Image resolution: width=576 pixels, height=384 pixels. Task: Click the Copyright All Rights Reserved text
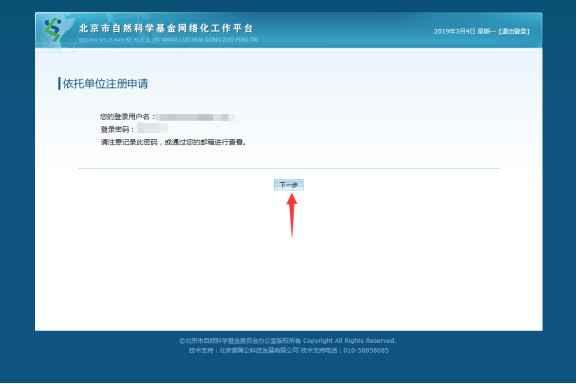click(x=349, y=341)
